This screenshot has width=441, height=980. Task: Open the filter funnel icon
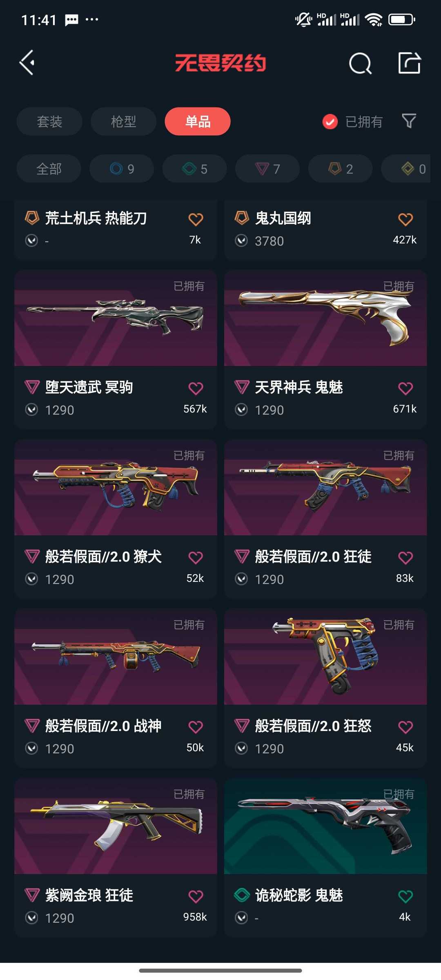click(409, 121)
